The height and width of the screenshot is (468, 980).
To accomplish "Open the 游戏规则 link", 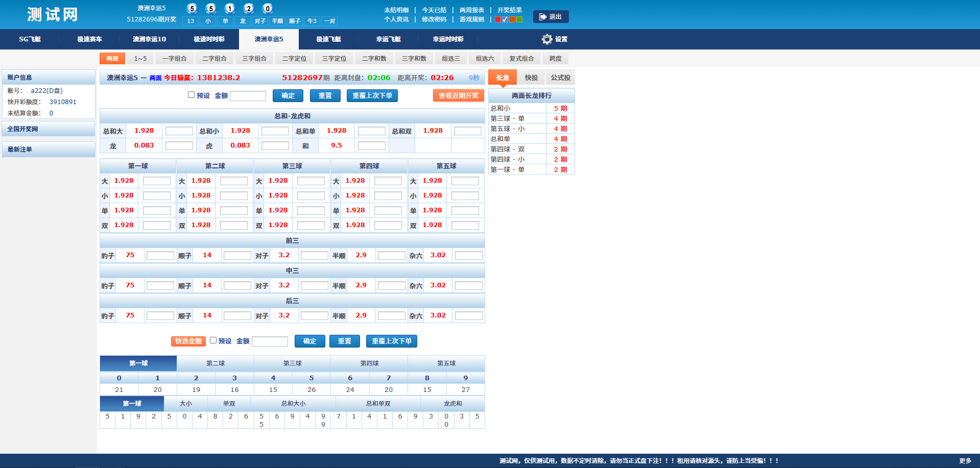I will pos(471,19).
